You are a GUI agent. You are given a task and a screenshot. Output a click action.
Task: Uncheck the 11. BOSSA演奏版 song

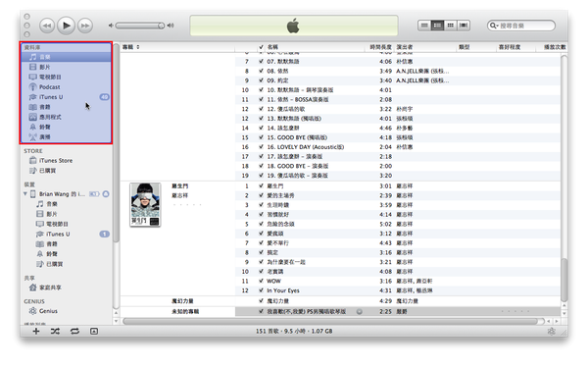(x=261, y=99)
